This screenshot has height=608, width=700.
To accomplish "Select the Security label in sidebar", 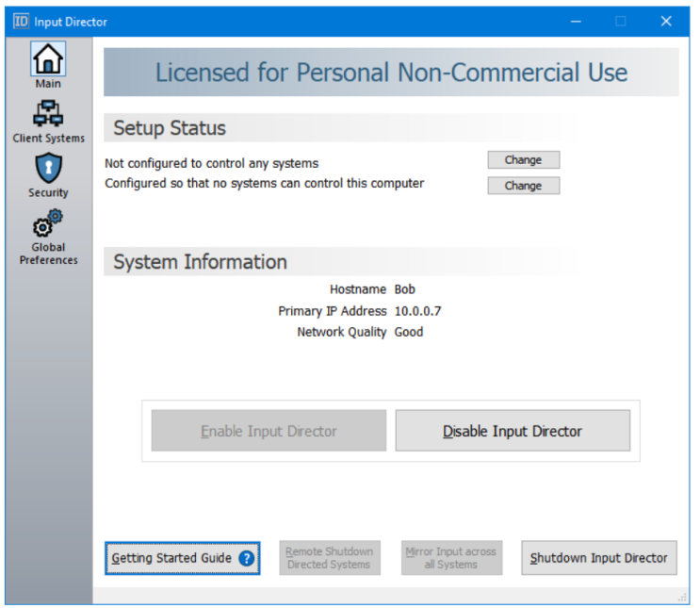I will point(48,192).
